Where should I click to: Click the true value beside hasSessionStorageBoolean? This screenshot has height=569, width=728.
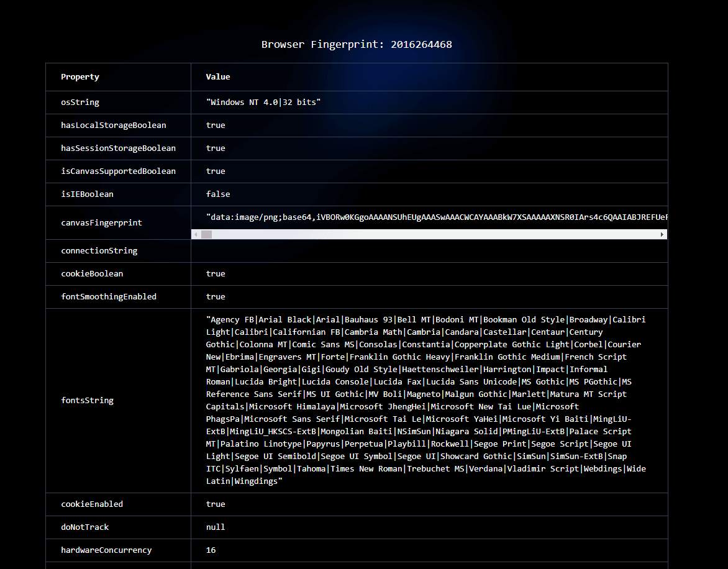pyautogui.click(x=216, y=148)
